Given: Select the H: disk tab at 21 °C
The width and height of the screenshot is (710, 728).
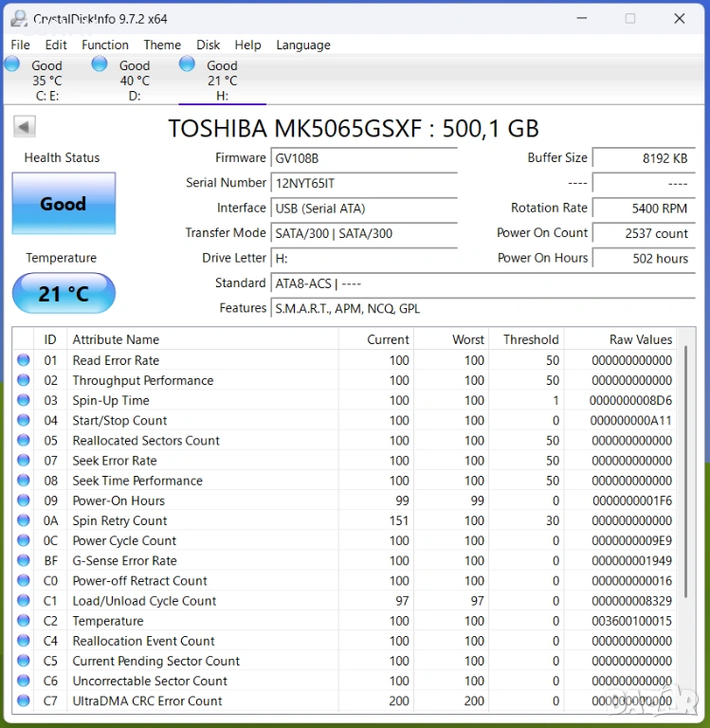Looking at the screenshot, I should pyautogui.click(x=222, y=82).
